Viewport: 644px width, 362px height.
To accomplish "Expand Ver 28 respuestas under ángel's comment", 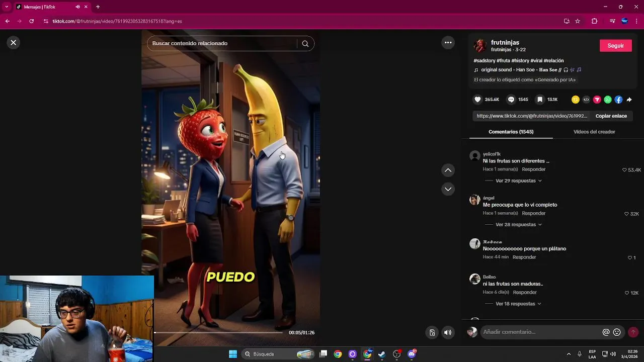I will (519, 225).
